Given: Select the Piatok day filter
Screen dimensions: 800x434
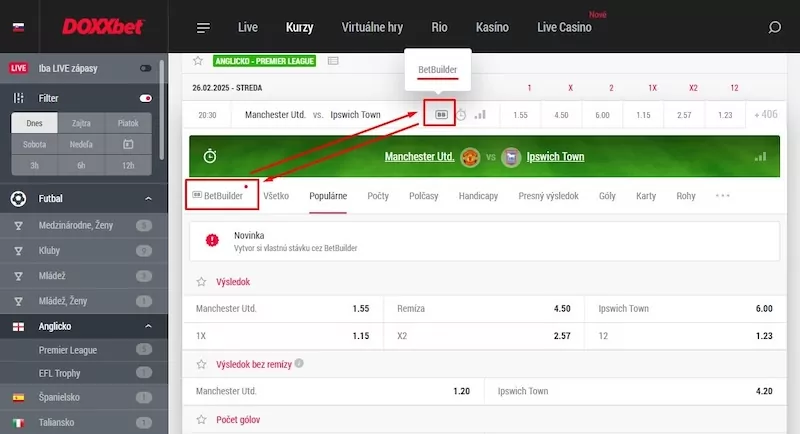Looking at the screenshot, I should tap(128, 123).
